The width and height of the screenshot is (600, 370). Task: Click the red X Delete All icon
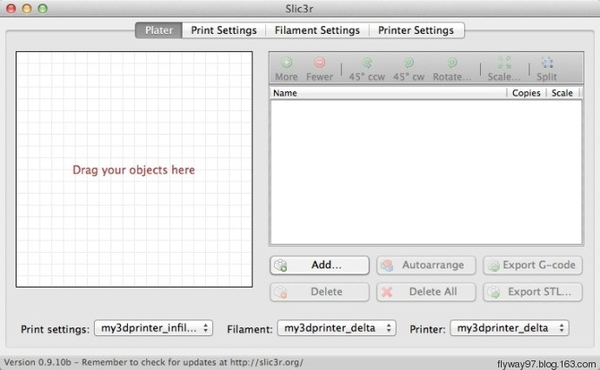[387, 292]
